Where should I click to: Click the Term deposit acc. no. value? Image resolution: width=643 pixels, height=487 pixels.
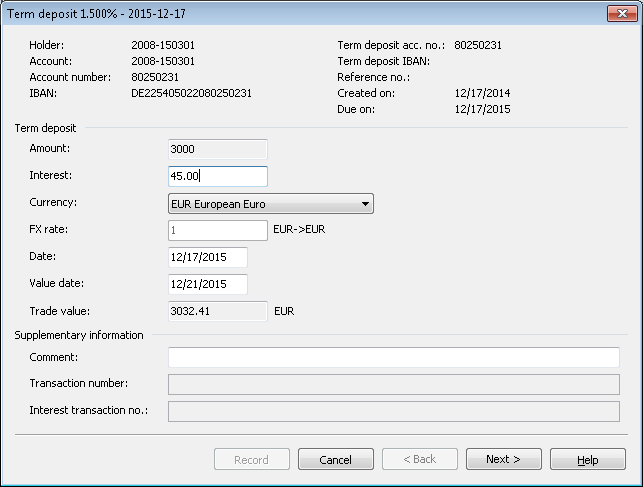[x=485, y=45]
